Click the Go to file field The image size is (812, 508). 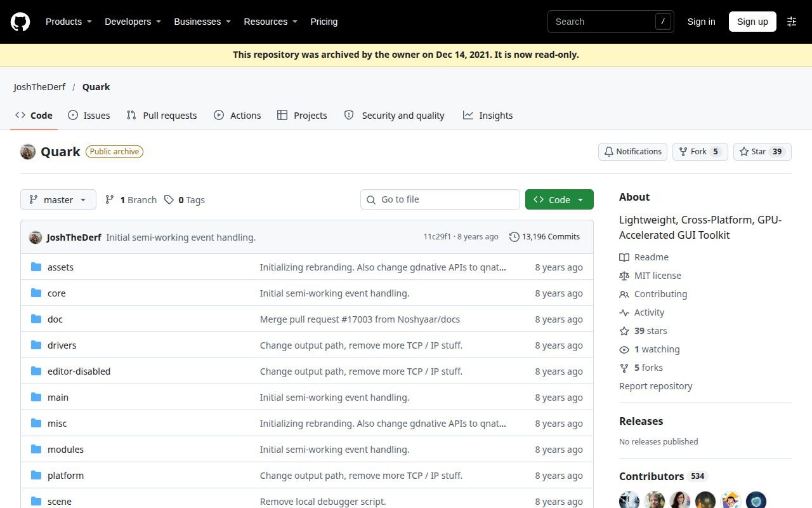(x=440, y=199)
